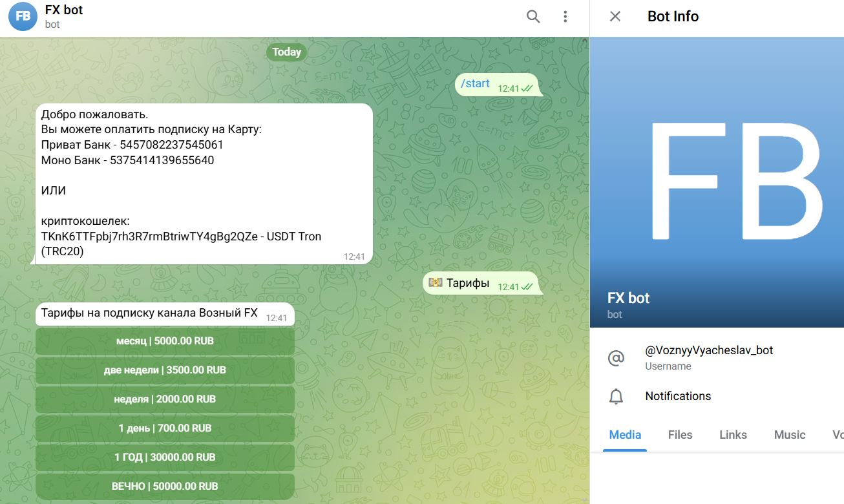Switch to the Links tab
Viewport: 844px width, 504px height.
733,435
